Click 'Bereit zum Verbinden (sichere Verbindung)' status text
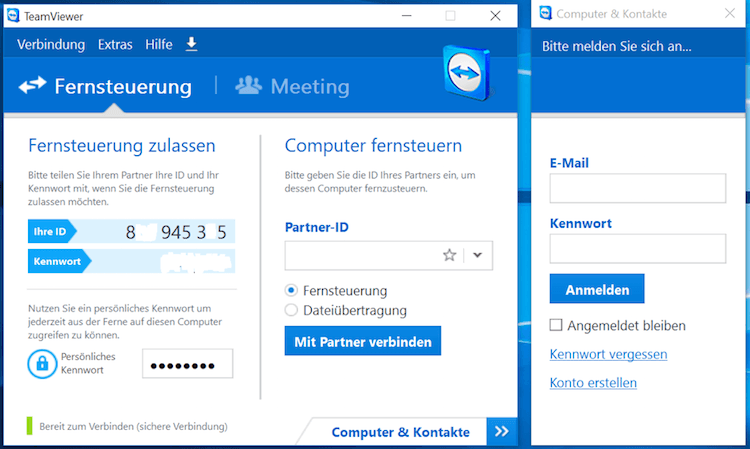 point(133,426)
